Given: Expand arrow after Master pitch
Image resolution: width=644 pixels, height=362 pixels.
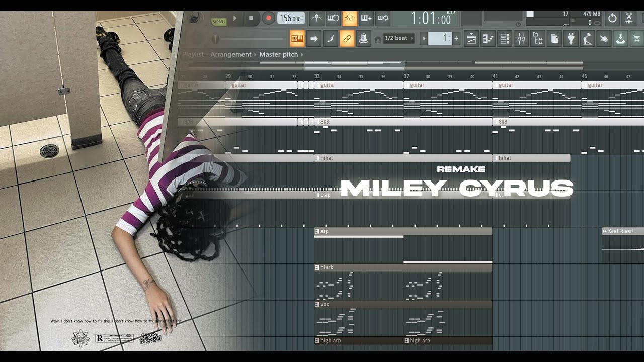Looking at the screenshot, I should coord(302,54).
